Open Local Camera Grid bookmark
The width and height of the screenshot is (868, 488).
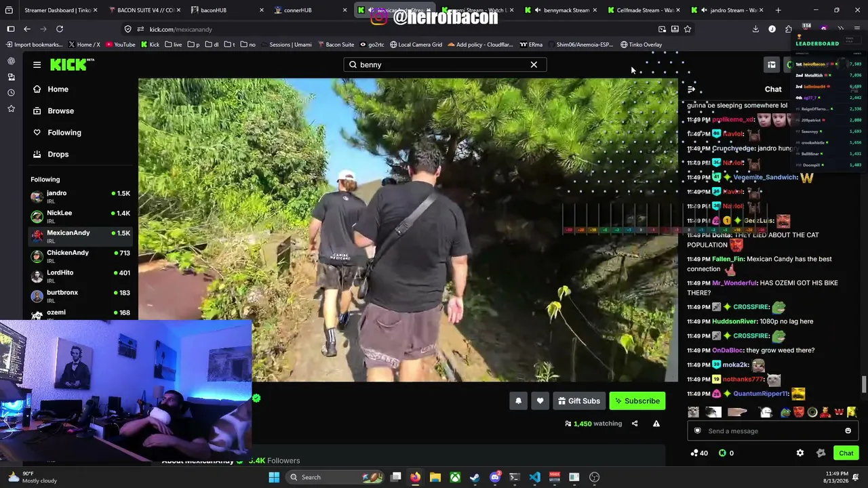[415, 45]
